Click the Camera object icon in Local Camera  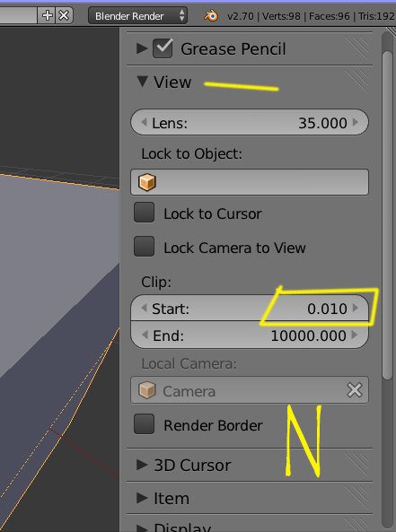coord(147,390)
